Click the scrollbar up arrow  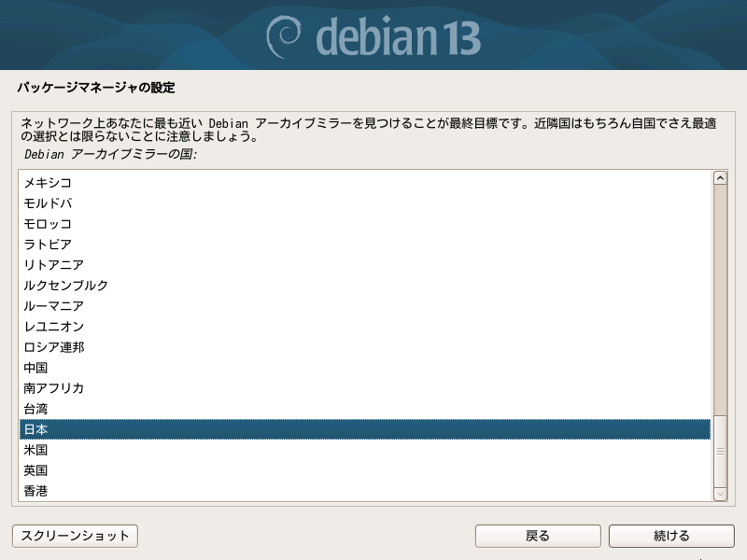pos(720,178)
